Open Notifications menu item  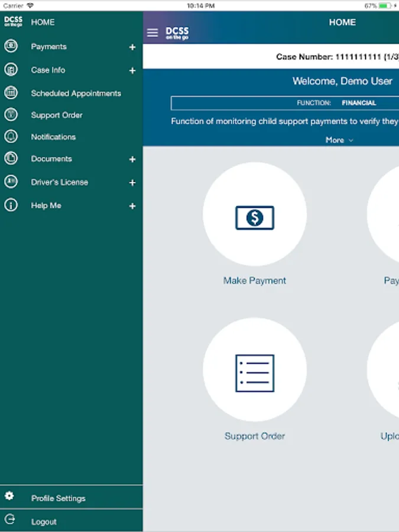click(x=53, y=137)
